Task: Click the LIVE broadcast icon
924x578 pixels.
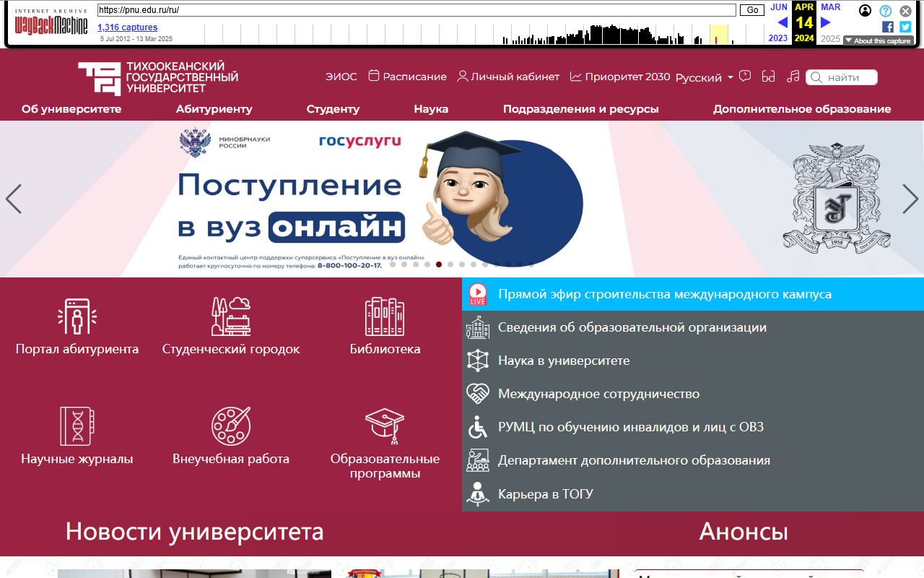Action: pos(478,294)
